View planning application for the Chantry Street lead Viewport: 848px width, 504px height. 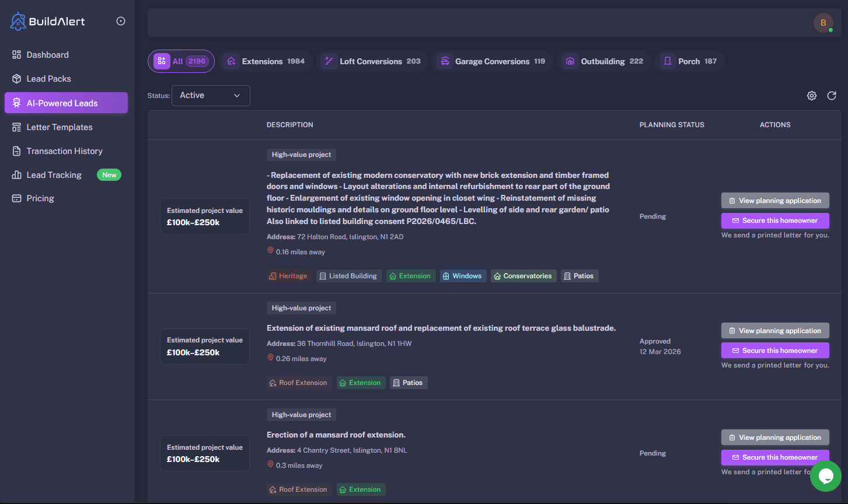(x=775, y=437)
